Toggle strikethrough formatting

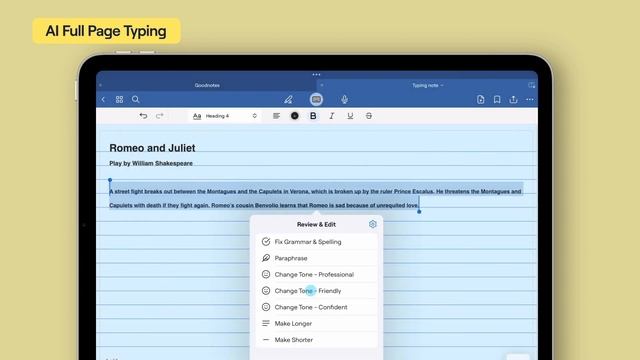[x=369, y=116]
